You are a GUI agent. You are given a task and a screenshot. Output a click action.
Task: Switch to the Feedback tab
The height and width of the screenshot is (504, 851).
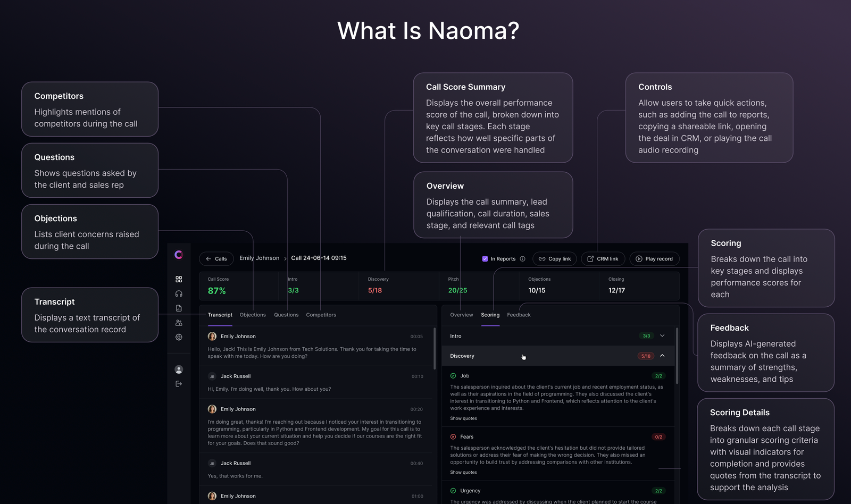click(x=519, y=315)
